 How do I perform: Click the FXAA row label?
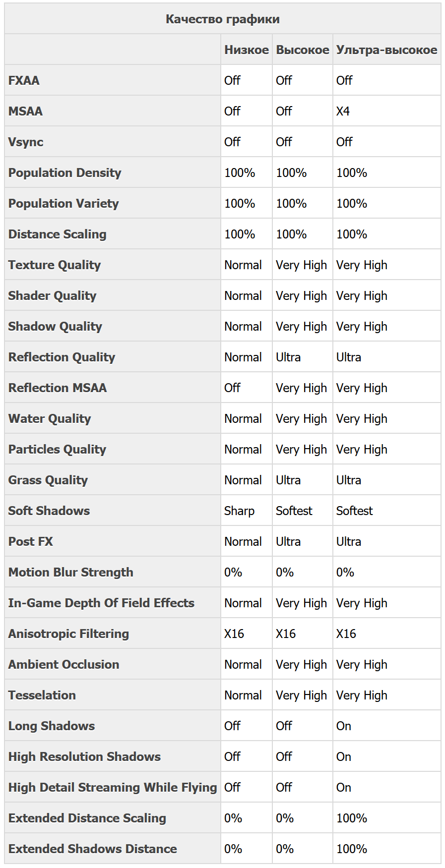tap(24, 80)
